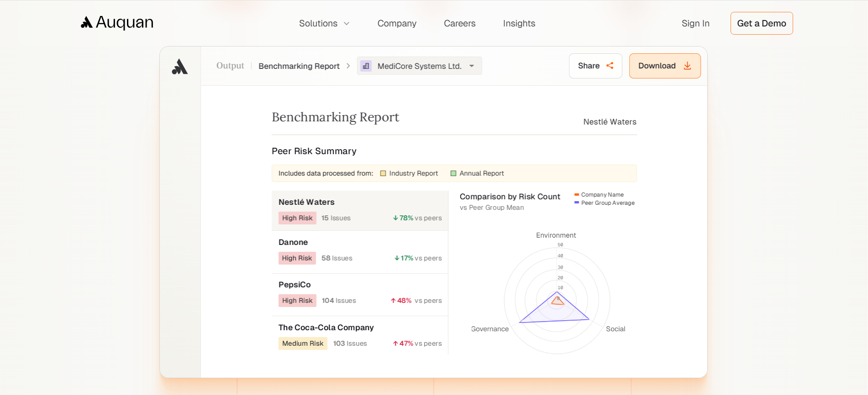Click the 48% vs peers figure

click(416, 301)
